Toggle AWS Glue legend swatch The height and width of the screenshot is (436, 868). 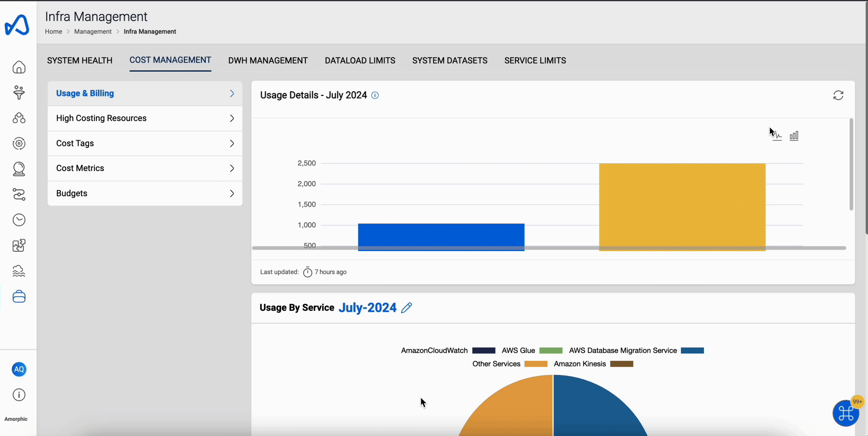coord(551,350)
